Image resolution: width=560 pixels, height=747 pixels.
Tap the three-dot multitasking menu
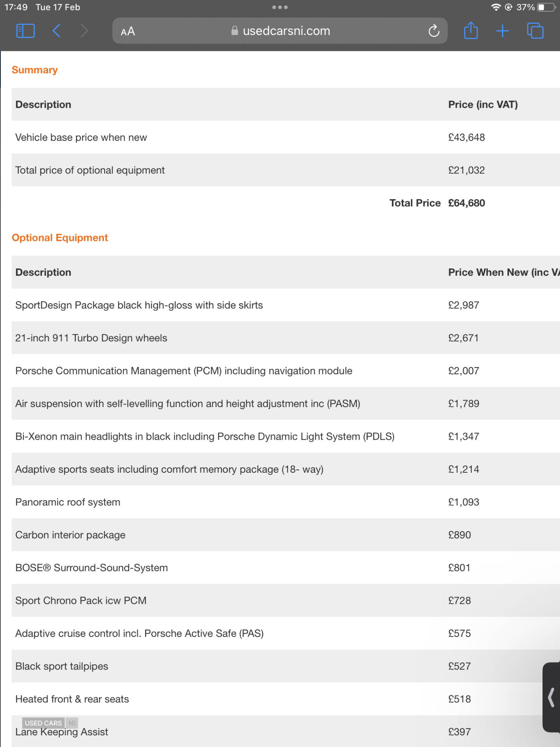[280, 7]
